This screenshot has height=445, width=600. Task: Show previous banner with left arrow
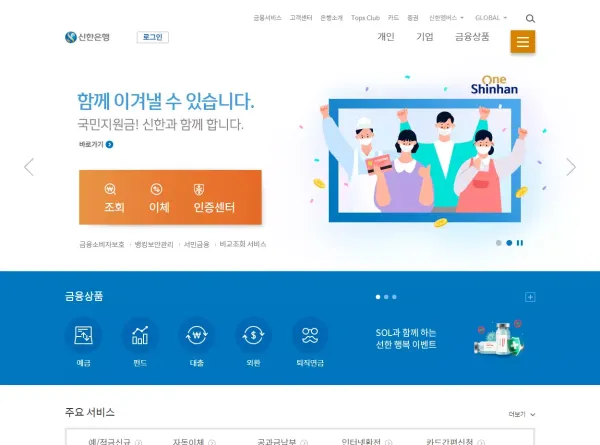[29, 167]
